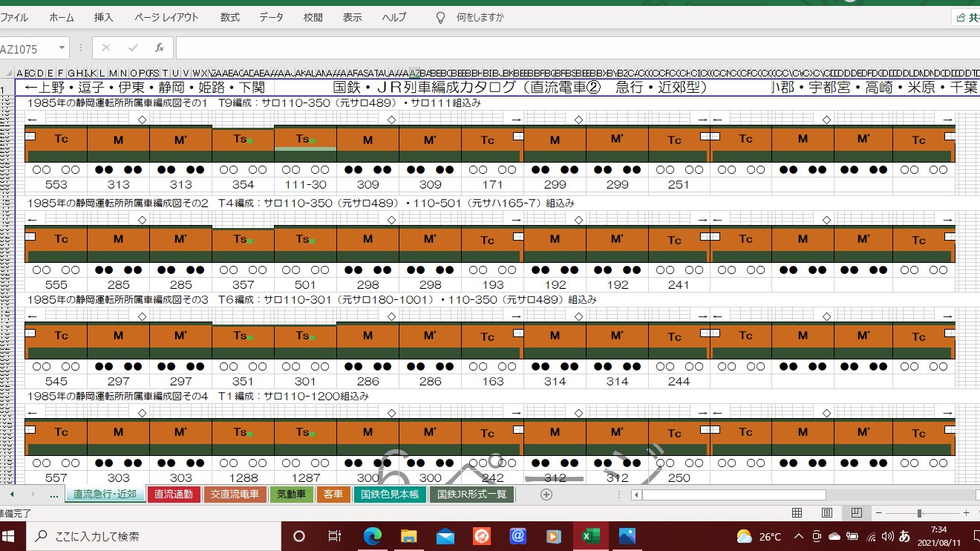The image size is (980, 551).
Task: Click the horizontal scrollbar left arrow
Action: click(637, 495)
